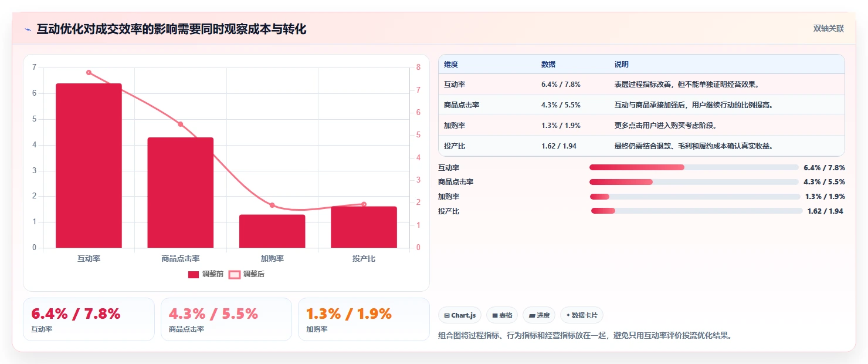Click the Chart.js tag
The height and width of the screenshot is (364, 868).
pos(460,315)
